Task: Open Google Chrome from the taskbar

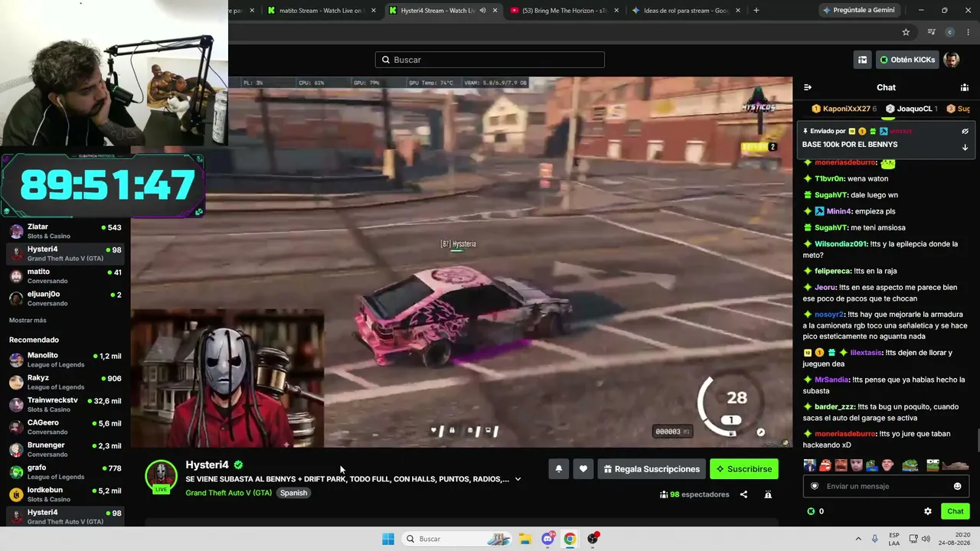Action: (x=570, y=539)
